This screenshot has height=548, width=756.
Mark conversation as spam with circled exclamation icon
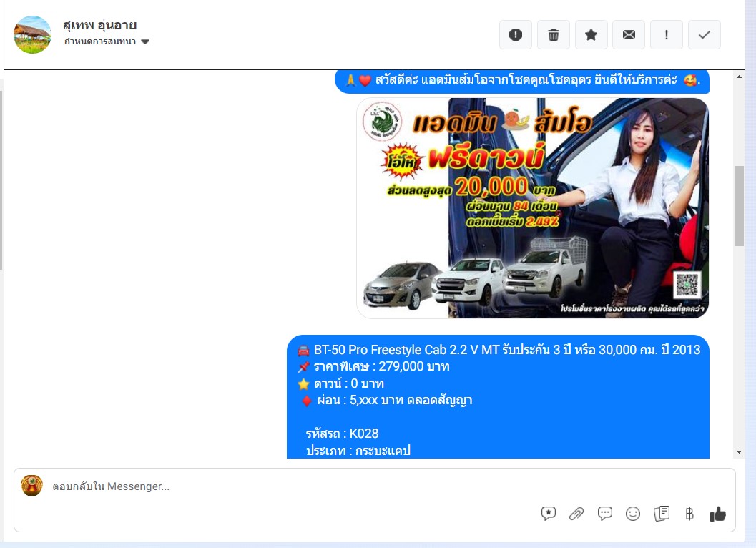click(516, 35)
